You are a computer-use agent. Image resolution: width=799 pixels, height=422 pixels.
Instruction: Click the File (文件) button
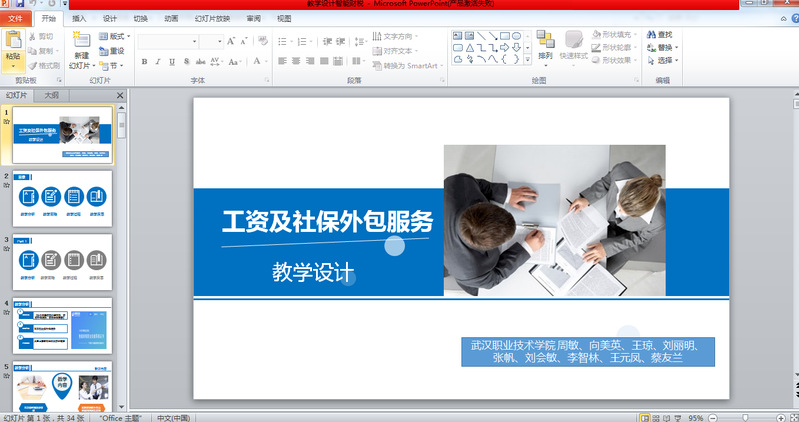(15, 19)
